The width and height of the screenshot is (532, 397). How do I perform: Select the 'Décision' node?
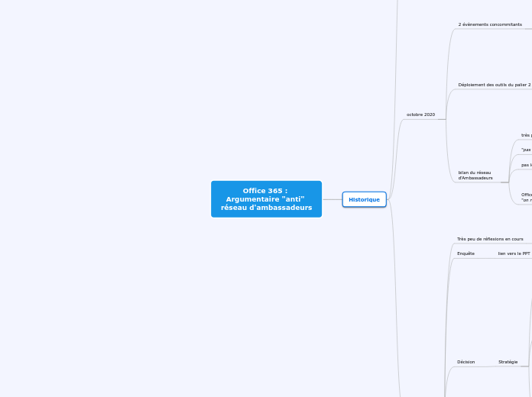[x=465, y=362]
